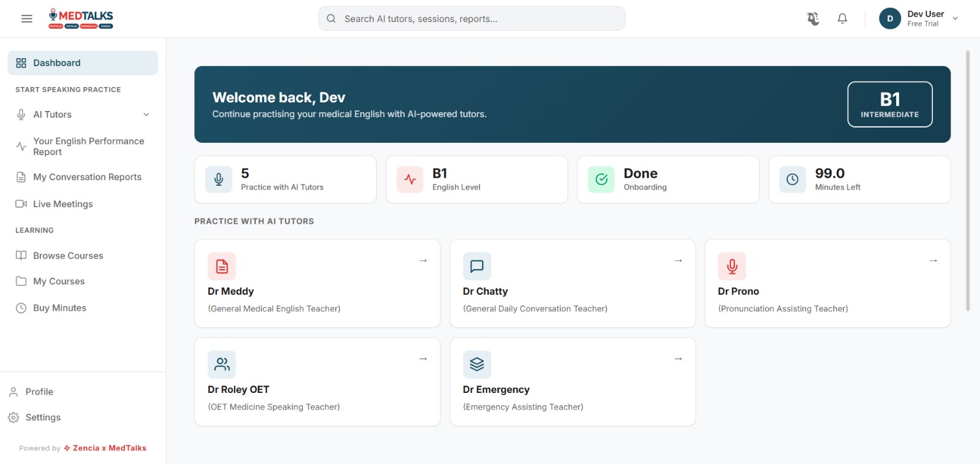980x464 pixels.
Task: Open Dr Chatty tutor card
Action: [x=573, y=283]
